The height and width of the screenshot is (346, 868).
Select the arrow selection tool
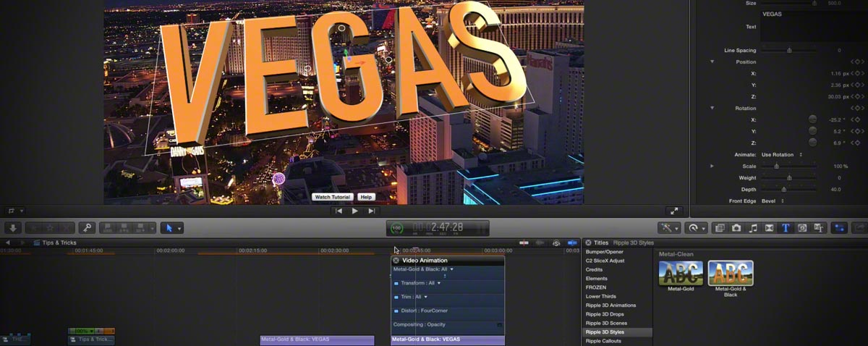coord(169,228)
